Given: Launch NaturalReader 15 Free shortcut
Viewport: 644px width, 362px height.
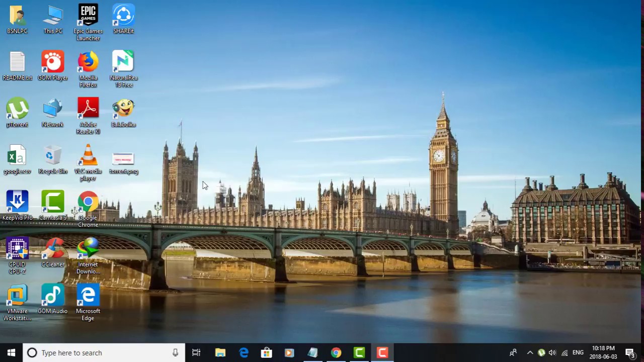Looking at the screenshot, I should pyautogui.click(x=123, y=69).
